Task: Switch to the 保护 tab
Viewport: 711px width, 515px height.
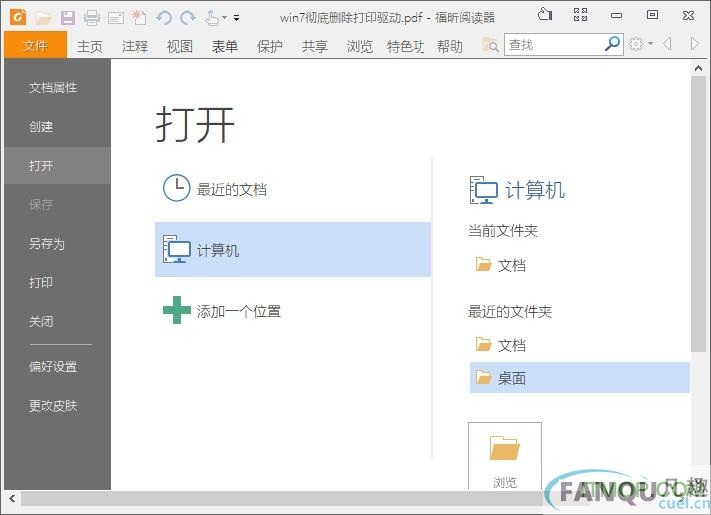Action: (269, 46)
